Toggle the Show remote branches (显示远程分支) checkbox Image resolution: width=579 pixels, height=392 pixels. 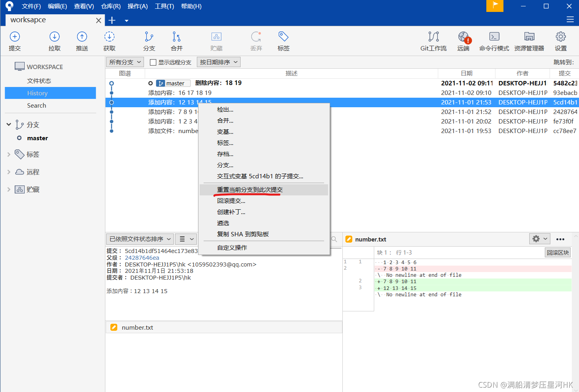(x=153, y=62)
